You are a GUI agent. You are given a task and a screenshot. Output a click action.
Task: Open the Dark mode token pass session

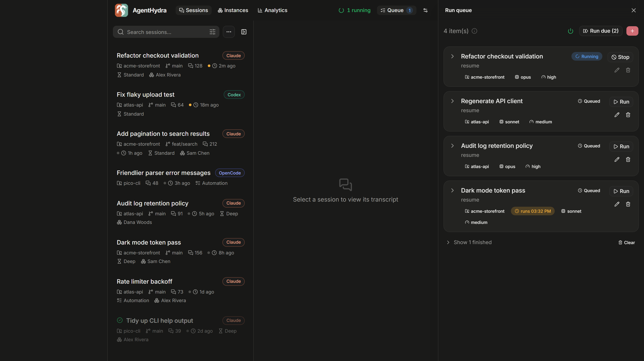pos(180,251)
